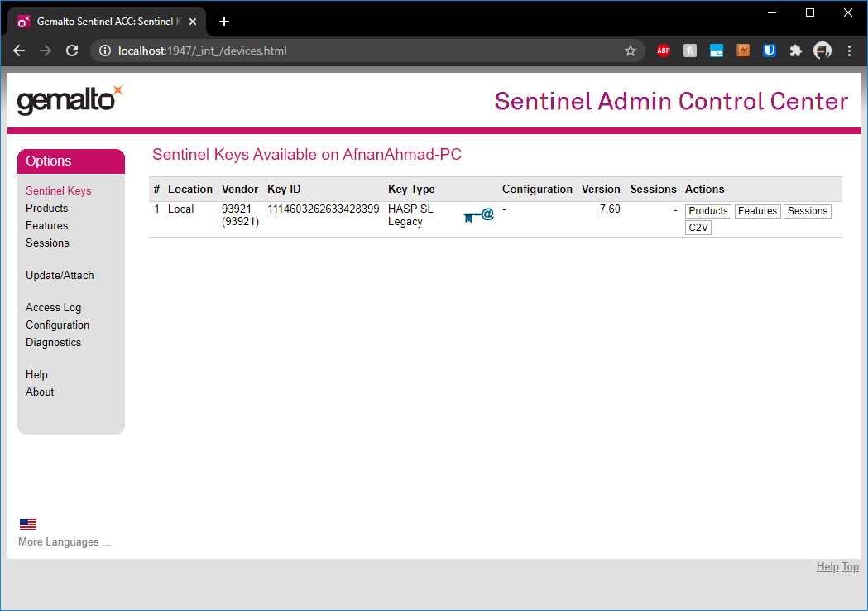This screenshot has height=611, width=868.
Task: Go to Update/Attach page
Action: click(x=60, y=275)
